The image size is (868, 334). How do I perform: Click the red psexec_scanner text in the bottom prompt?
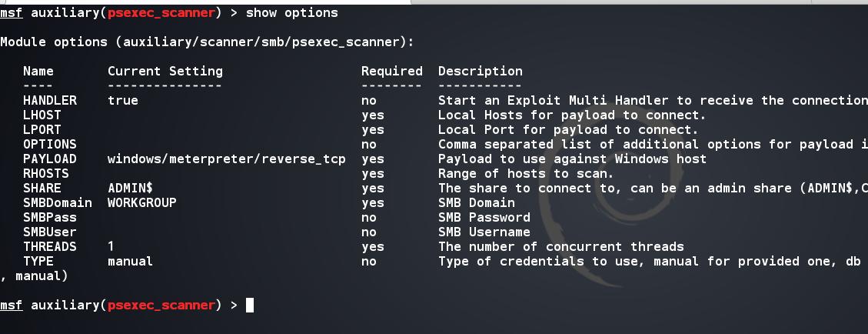pyautogui.click(x=161, y=306)
